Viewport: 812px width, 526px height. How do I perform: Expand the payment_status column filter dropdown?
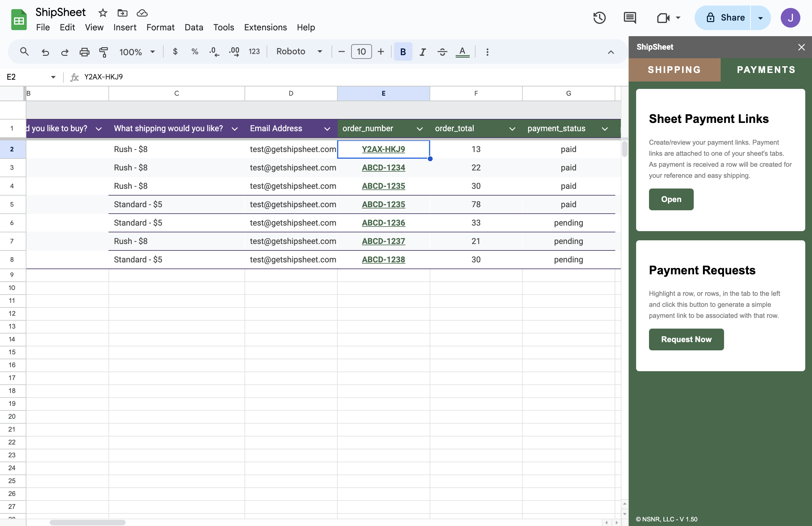(605, 129)
